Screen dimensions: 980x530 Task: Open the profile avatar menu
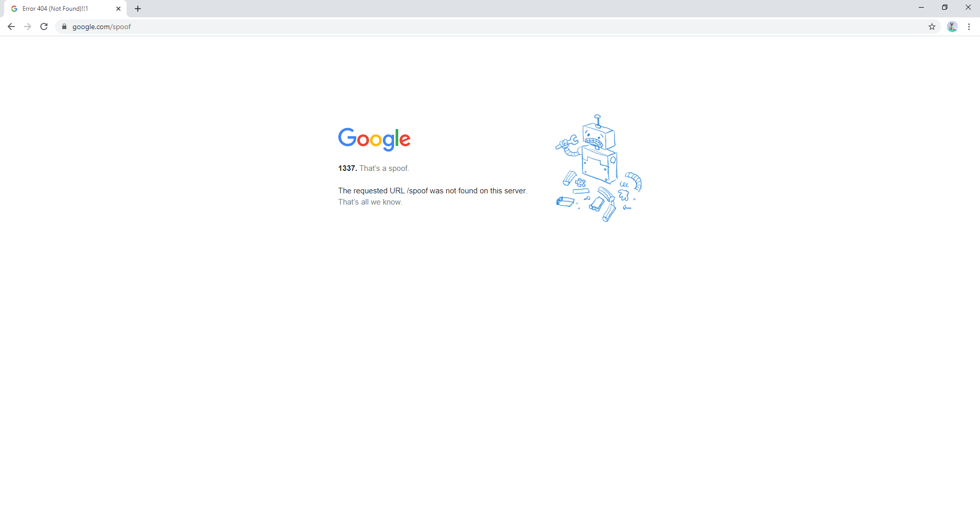(952, 27)
